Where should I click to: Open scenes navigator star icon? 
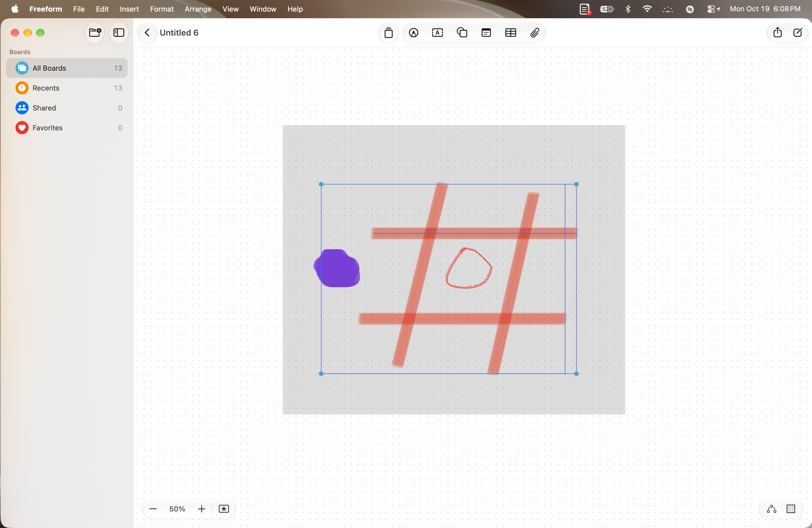[x=223, y=509]
